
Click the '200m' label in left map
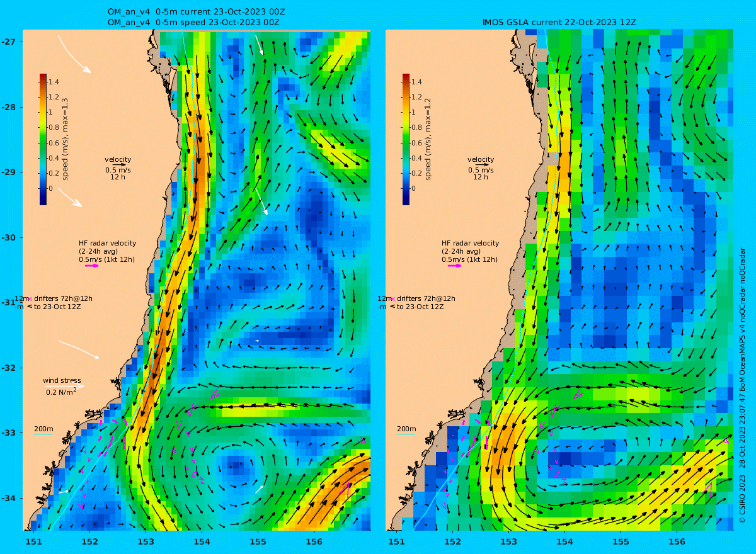(43, 429)
